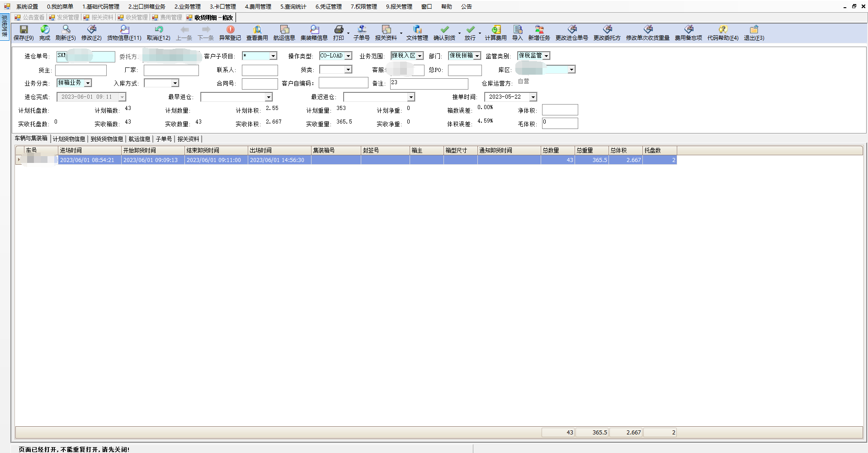
Task: Click the 总PO input field
Action: click(465, 70)
